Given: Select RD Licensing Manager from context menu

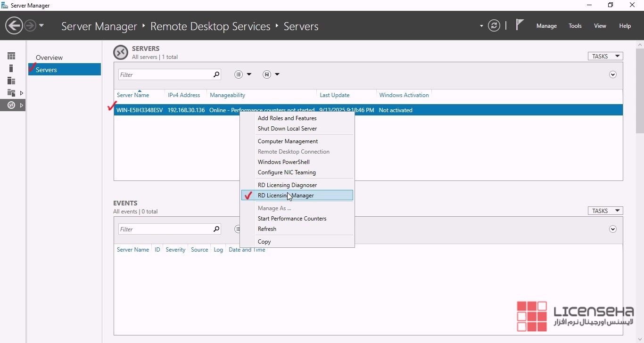Looking at the screenshot, I should click(286, 195).
